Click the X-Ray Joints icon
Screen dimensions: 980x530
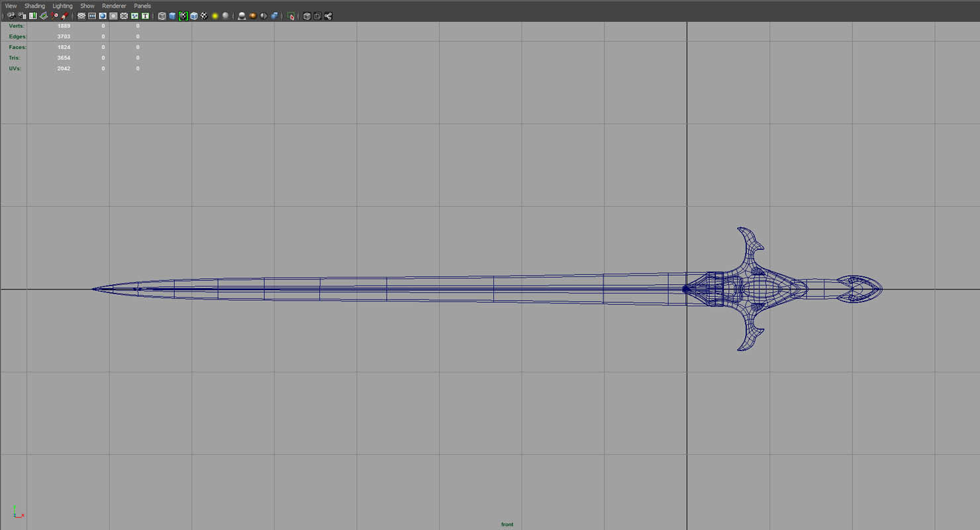pos(328,16)
